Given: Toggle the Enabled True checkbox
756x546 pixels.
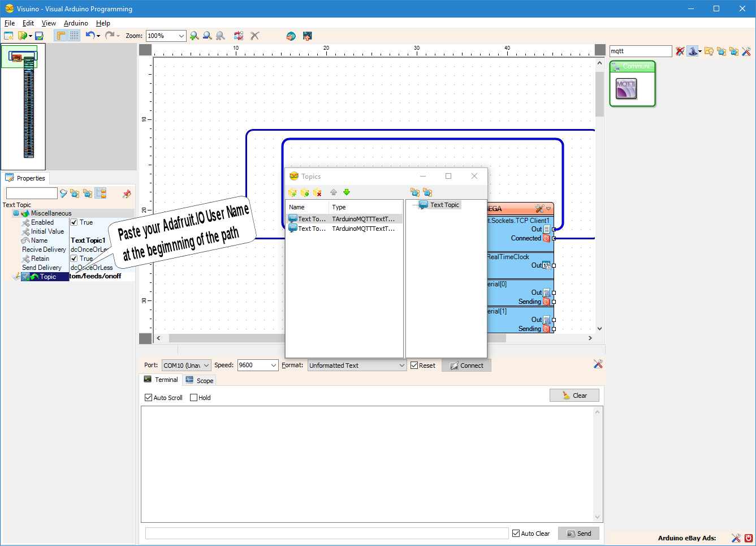Looking at the screenshot, I should (x=74, y=222).
